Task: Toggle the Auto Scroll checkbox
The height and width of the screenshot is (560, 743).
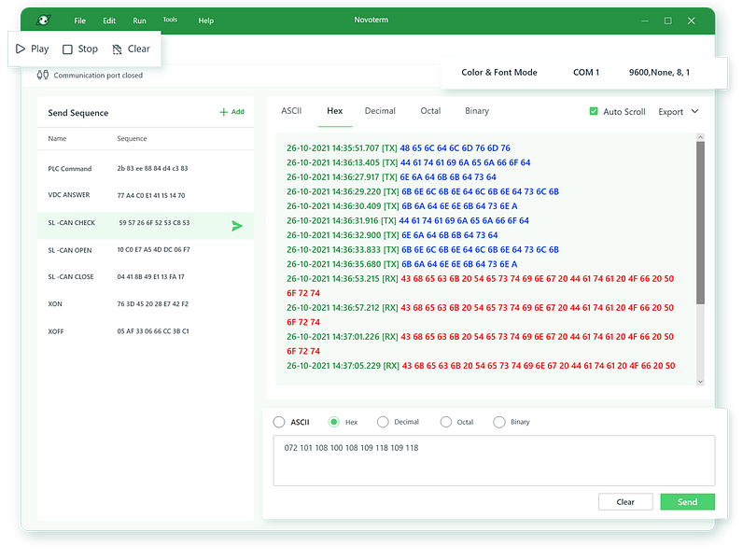Action: tap(594, 111)
